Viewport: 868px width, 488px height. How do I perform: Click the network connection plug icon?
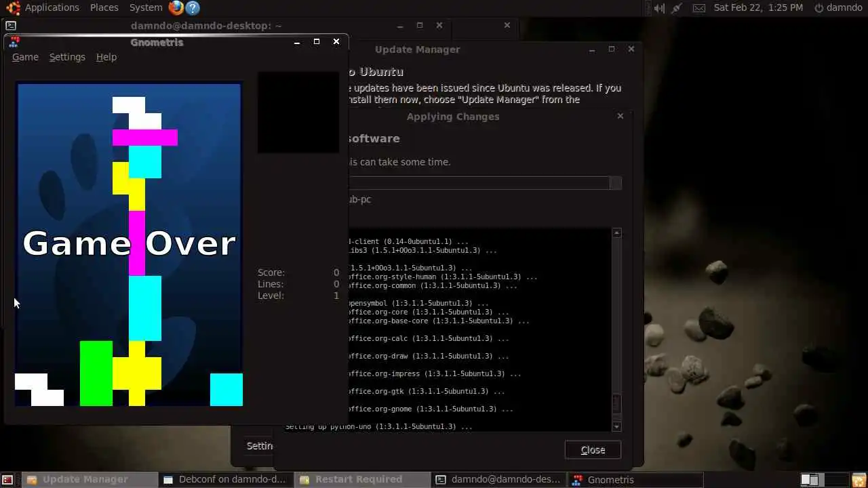click(677, 7)
